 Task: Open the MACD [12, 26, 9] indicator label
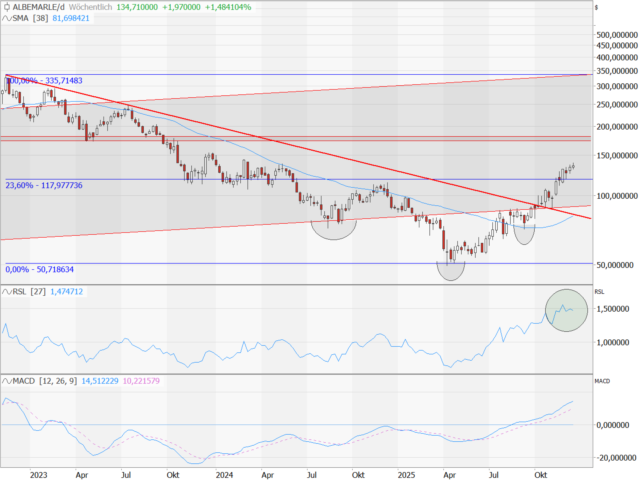pyautogui.click(x=45, y=381)
